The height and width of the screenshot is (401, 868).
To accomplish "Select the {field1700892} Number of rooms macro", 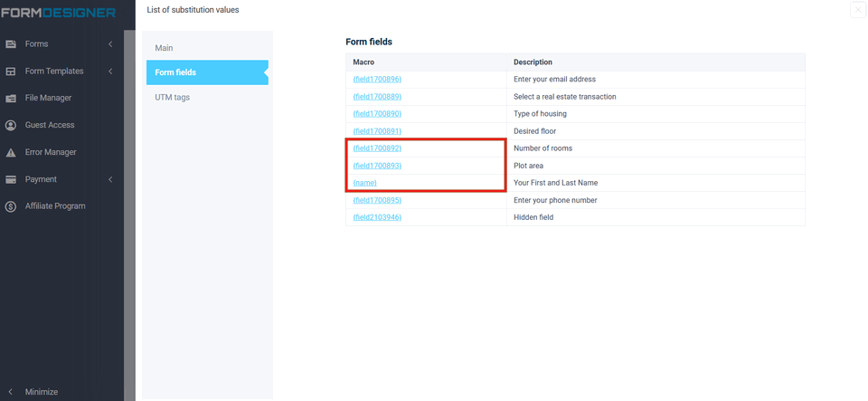I will coord(377,148).
